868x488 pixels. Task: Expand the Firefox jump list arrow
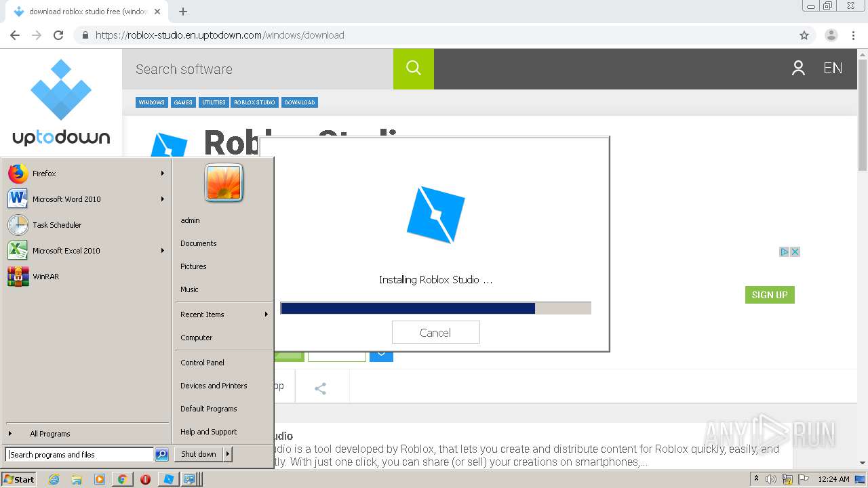pyautogui.click(x=163, y=174)
